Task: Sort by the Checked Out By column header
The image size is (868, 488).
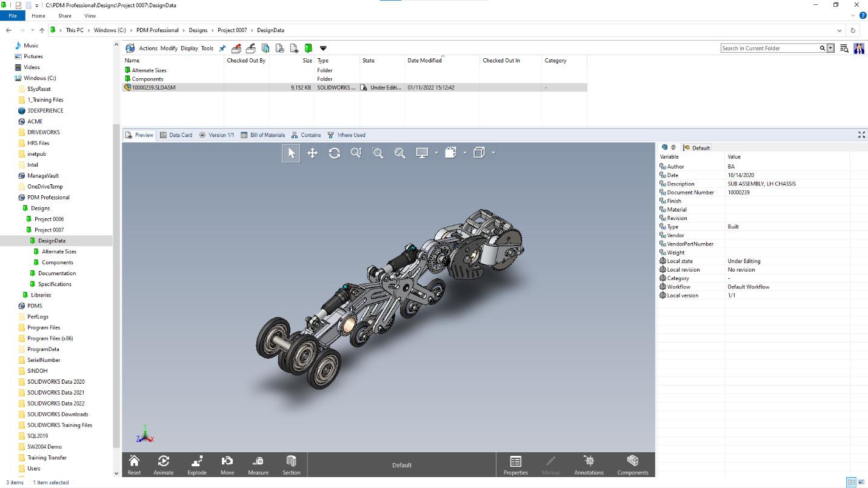Action: click(246, 61)
